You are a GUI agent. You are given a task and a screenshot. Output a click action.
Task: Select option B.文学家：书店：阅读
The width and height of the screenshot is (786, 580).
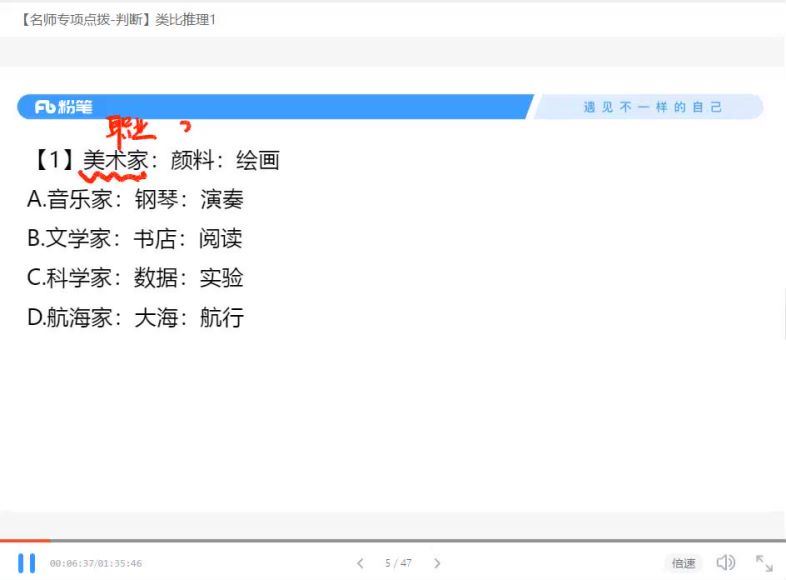[135, 239]
